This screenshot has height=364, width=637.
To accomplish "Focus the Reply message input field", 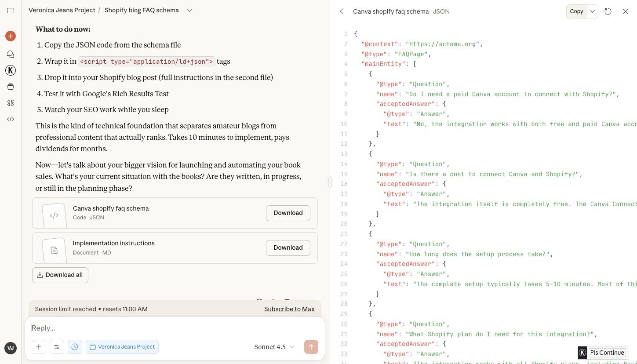I will [175, 328].
